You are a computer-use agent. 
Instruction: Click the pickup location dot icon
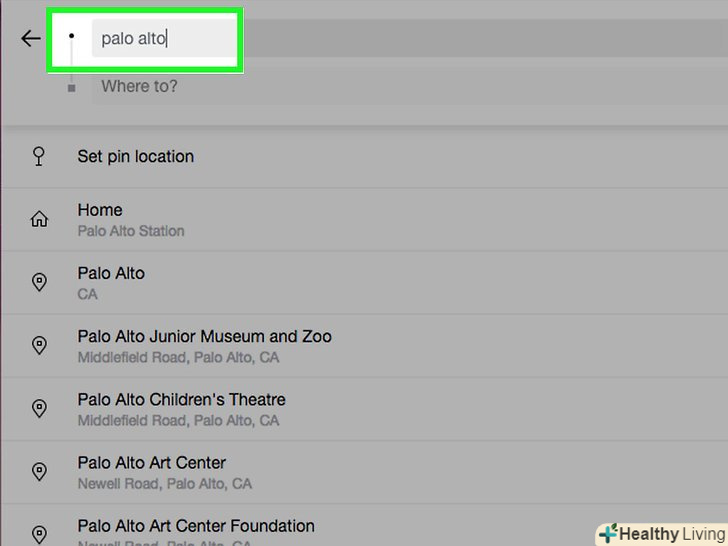pos(71,36)
